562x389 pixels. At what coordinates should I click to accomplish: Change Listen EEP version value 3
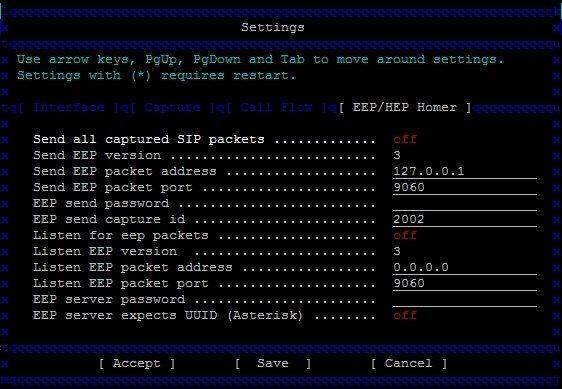tap(397, 251)
